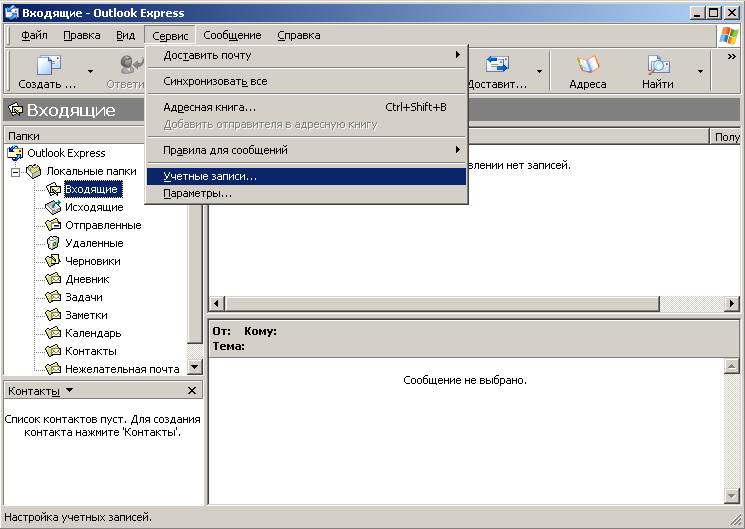Screen dimensions: 745x529
Task: Close the Сервис menu
Action: point(170,36)
